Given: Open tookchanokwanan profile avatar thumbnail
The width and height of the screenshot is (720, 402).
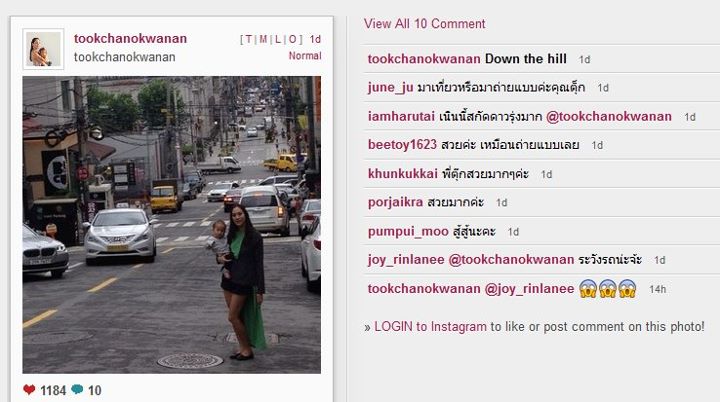Looking at the screenshot, I should click(x=43, y=49).
